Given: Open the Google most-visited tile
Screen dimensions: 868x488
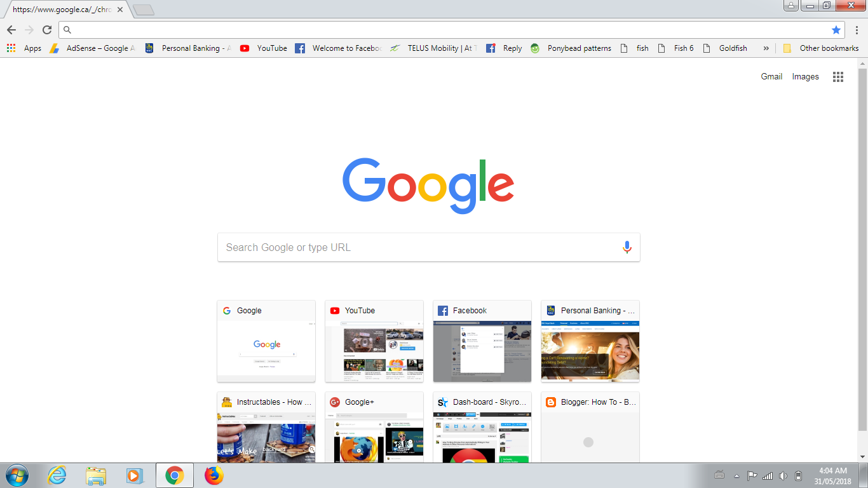Looking at the screenshot, I should (x=266, y=341).
